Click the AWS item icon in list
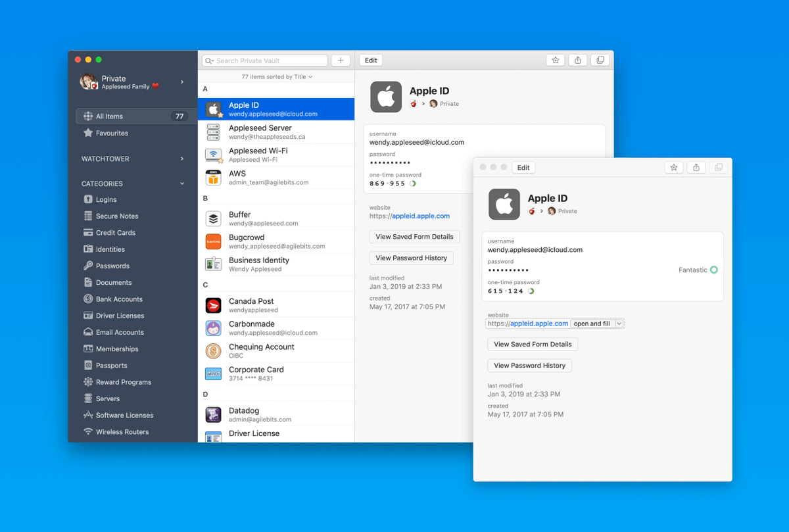The width and height of the screenshot is (789, 532). (213, 178)
